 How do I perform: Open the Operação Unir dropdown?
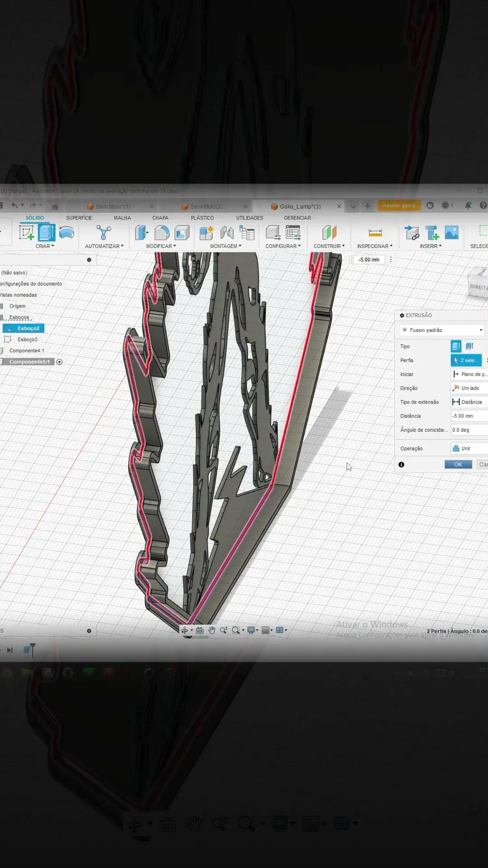click(x=469, y=448)
